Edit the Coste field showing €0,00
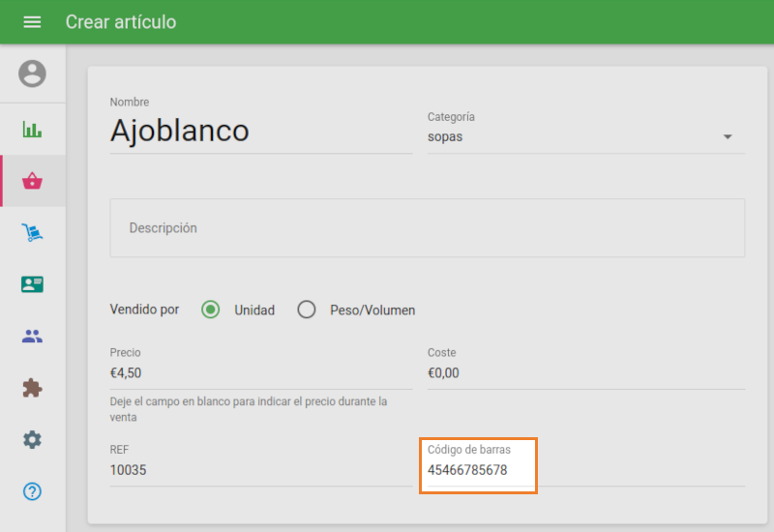 pos(585,372)
